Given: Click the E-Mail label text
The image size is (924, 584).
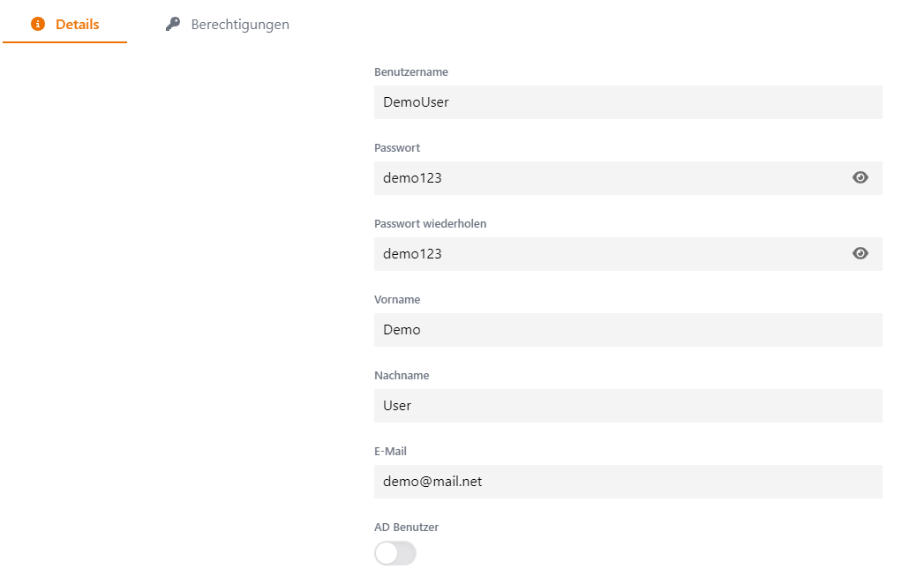Looking at the screenshot, I should point(392,451).
